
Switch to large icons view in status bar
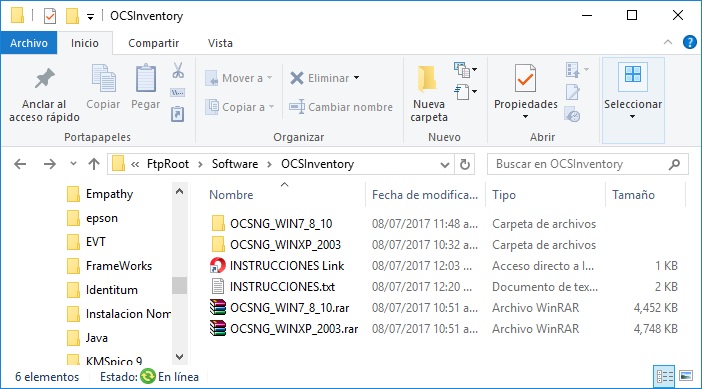[x=686, y=376]
